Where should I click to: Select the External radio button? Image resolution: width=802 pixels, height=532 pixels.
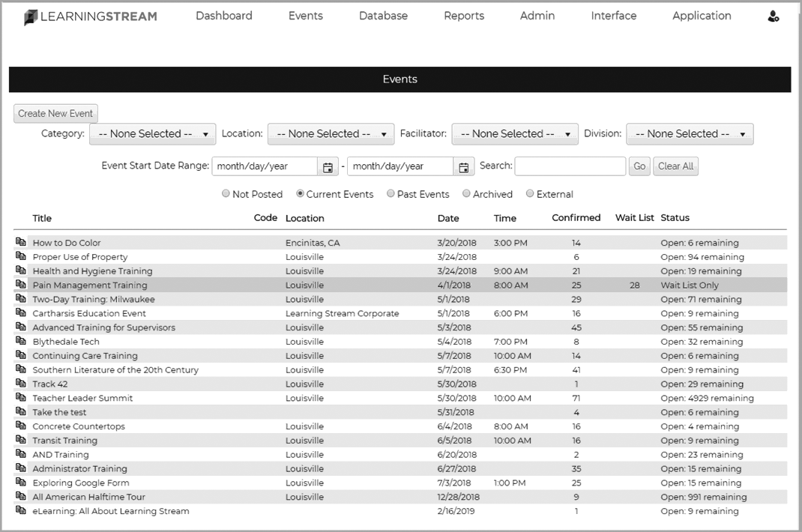pos(530,193)
